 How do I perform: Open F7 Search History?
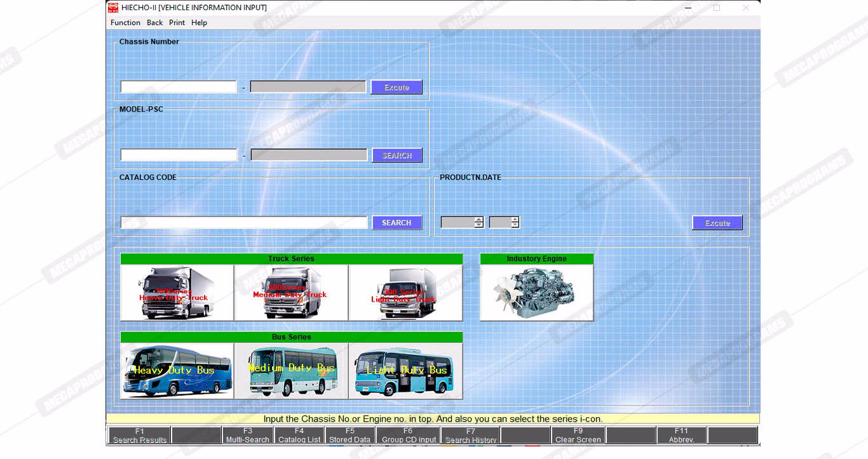[x=470, y=436]
